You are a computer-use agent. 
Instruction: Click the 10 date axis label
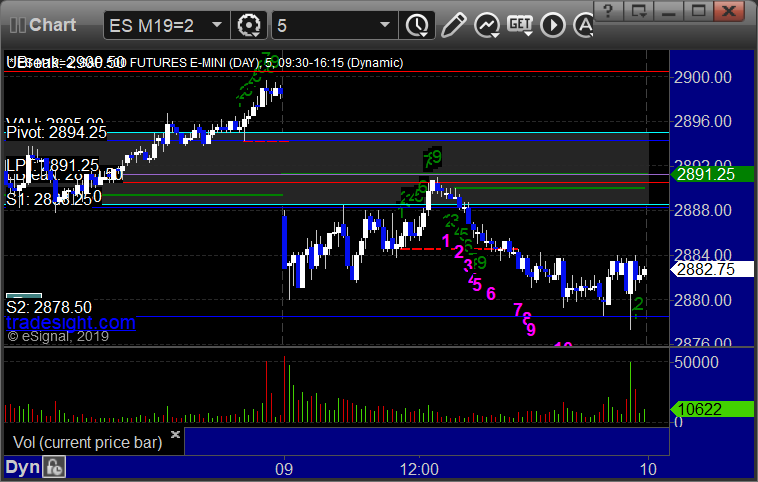pos(648,469)
